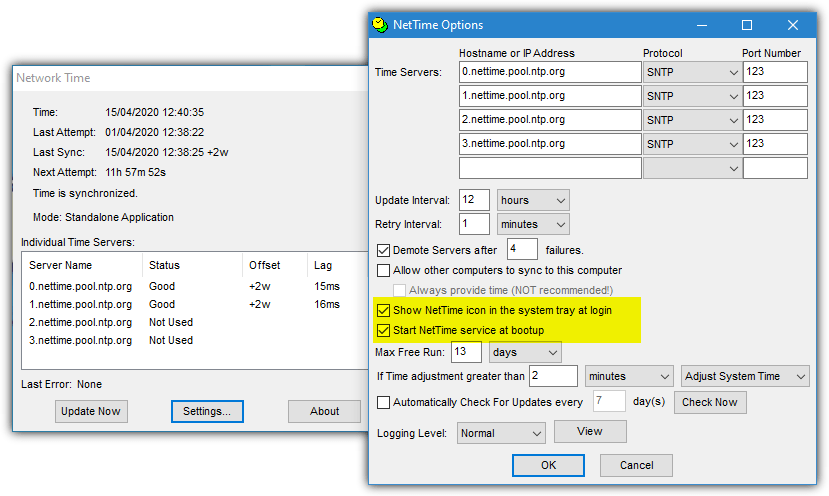Viewport: 829px width, 496px height.
Task: Click the Retry Interval value field
Action: (x=474, y=224)
